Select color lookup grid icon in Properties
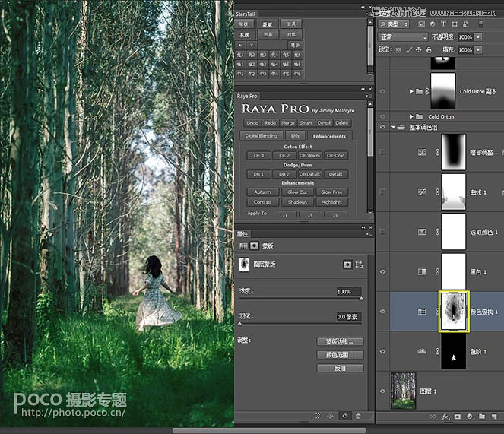This screenshot has width=504, height=434. 243,246
